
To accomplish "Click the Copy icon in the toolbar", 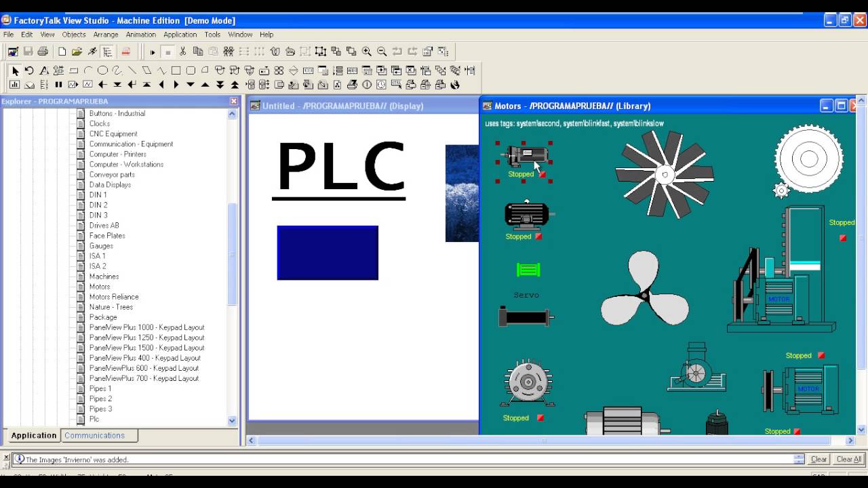I will [x=198, y=52].
